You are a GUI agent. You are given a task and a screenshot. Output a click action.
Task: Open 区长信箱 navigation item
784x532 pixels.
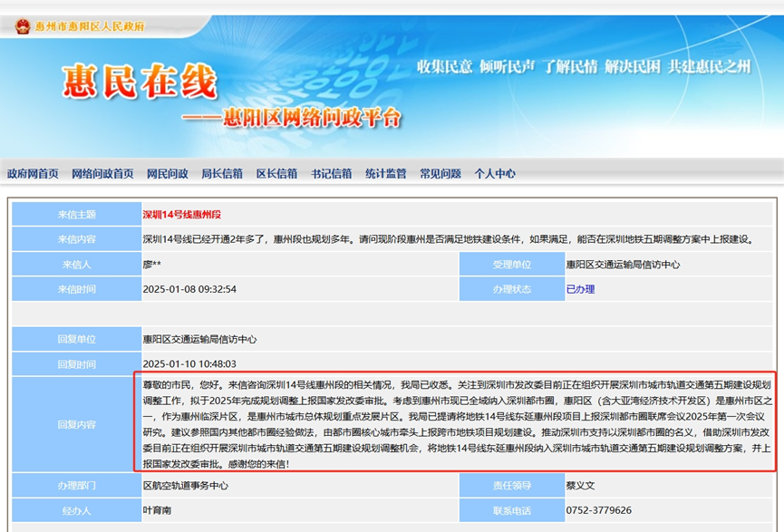(x=276, y=173)
